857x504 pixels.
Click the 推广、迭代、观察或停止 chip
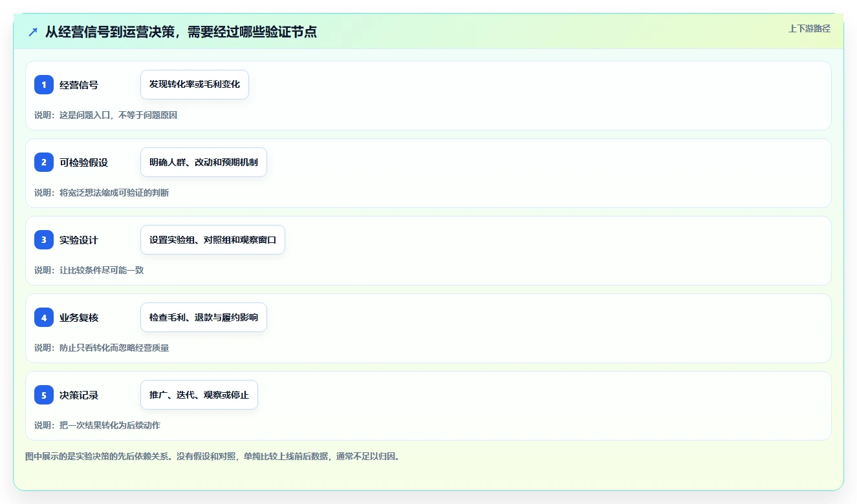tap(199, 395)
